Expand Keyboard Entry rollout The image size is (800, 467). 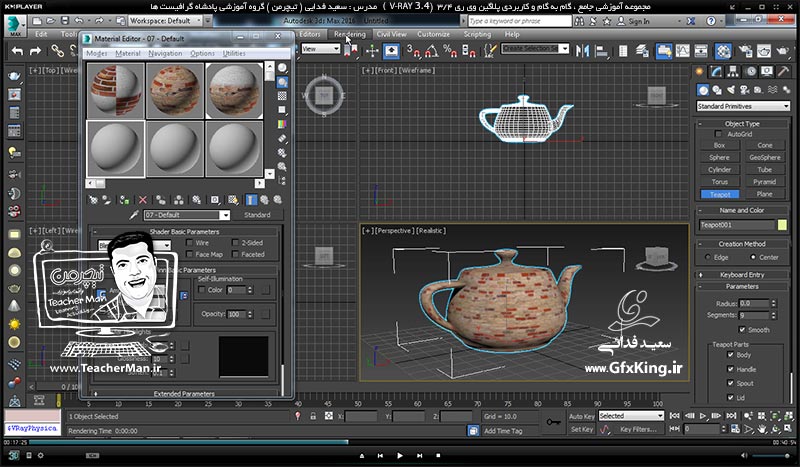[742, 275]
